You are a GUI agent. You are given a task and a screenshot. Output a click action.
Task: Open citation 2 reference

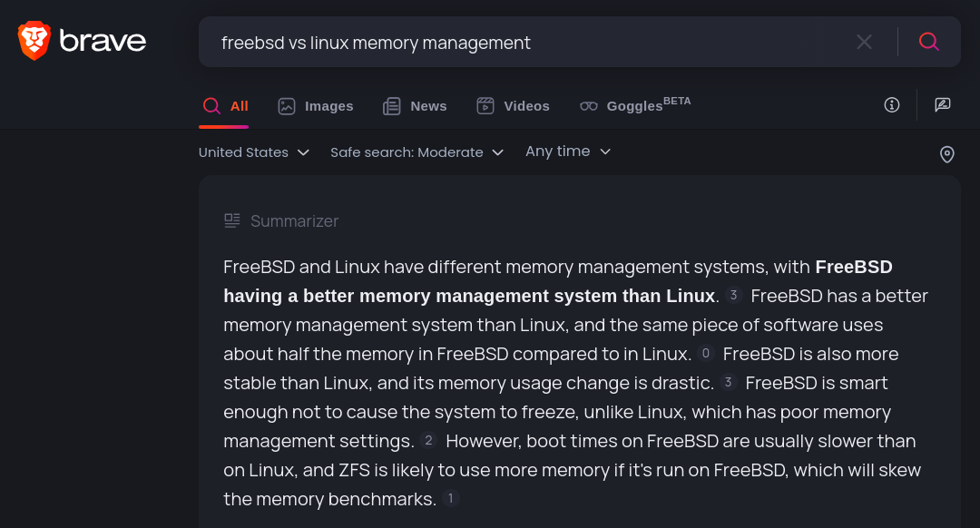click(x=428, y=441)
